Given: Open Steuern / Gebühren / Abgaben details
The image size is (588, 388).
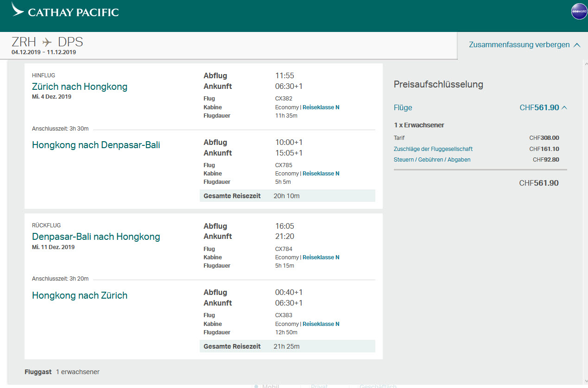Looking at the screenshot, I should coord(432,160).
